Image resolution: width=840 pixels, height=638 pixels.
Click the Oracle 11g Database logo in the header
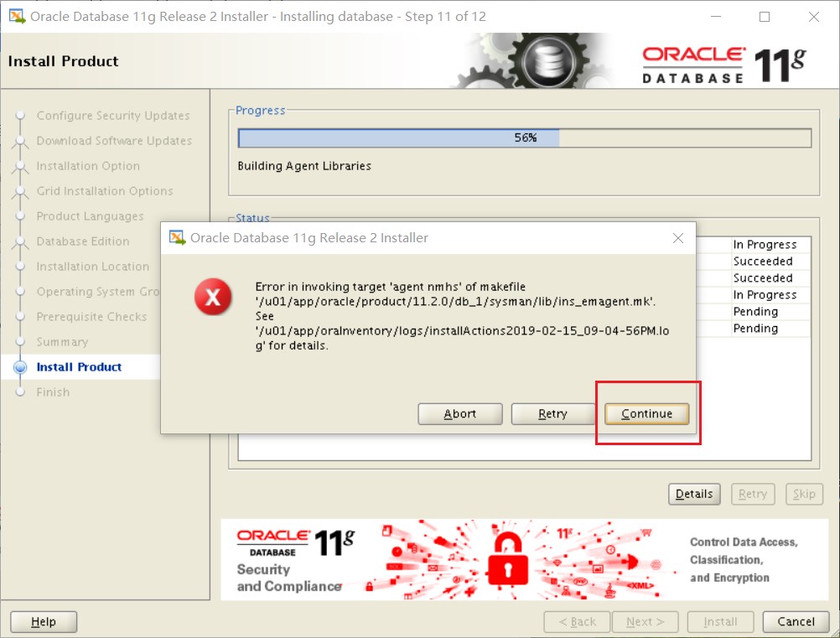coord(724,65)
